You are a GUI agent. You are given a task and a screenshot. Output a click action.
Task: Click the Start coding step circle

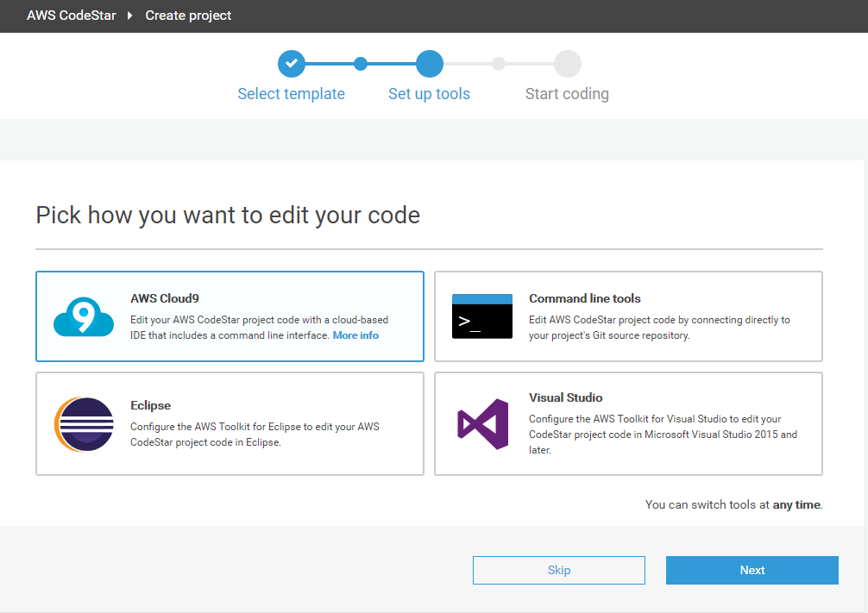coord(567,63)
